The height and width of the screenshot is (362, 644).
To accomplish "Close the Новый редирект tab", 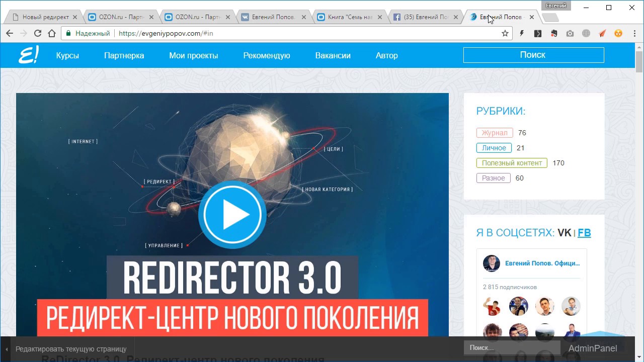I will (75, 17).
